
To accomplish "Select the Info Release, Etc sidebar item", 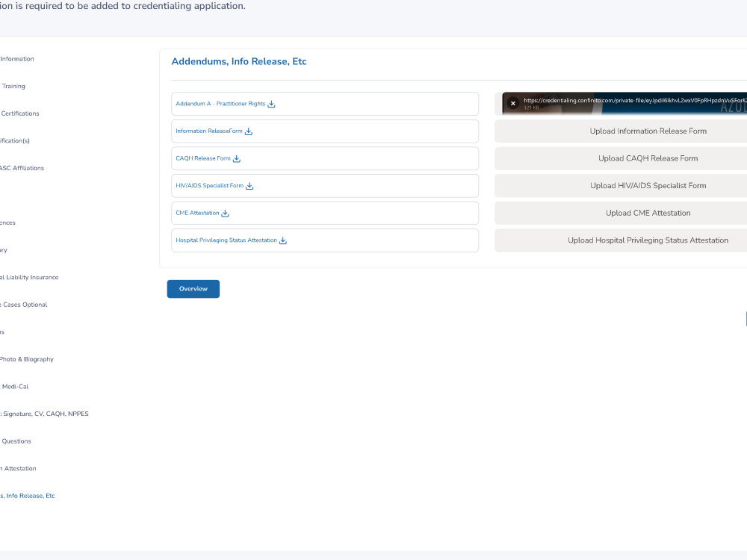I will point(28,496).
